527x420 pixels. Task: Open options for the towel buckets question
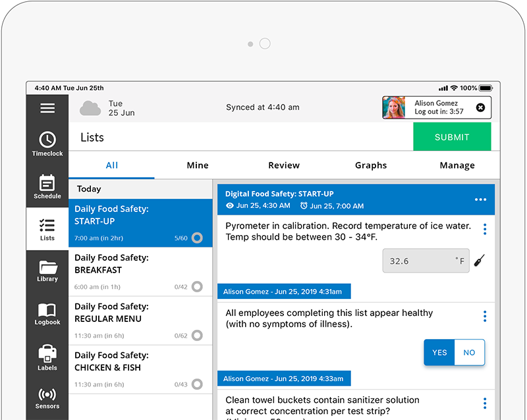tap(485, 403)
